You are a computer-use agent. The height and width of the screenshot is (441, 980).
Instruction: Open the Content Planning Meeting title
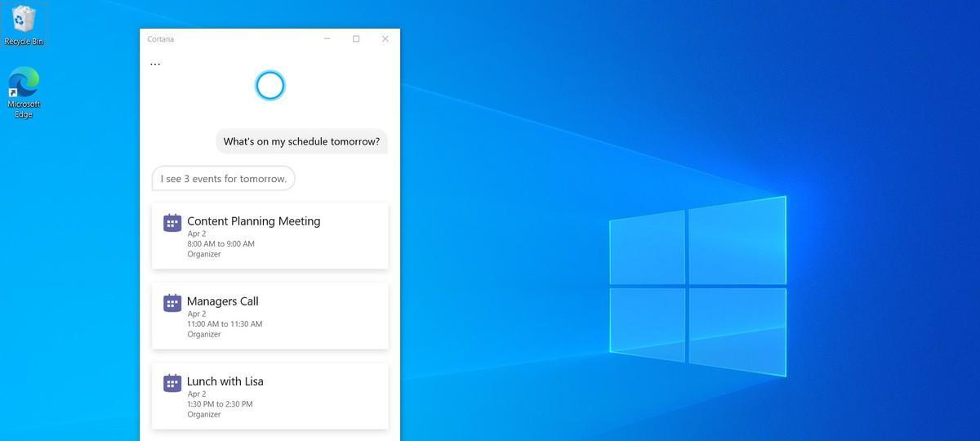(x=254, y=221)
